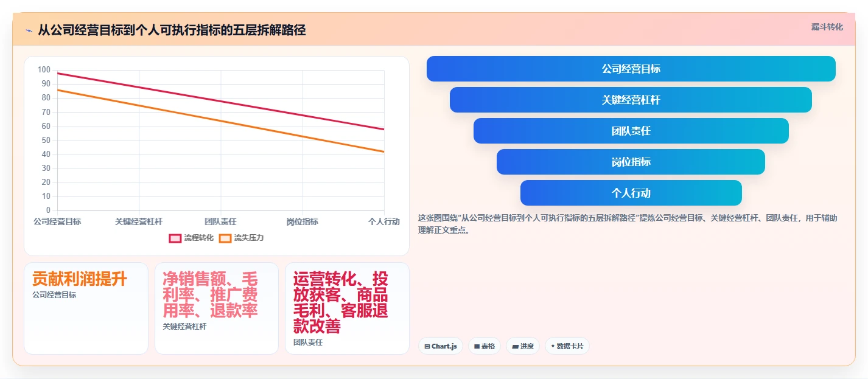Click the 关键经营杠杆 x-axis label on chart
Viewport: 868px width, 379px height.
139,221
